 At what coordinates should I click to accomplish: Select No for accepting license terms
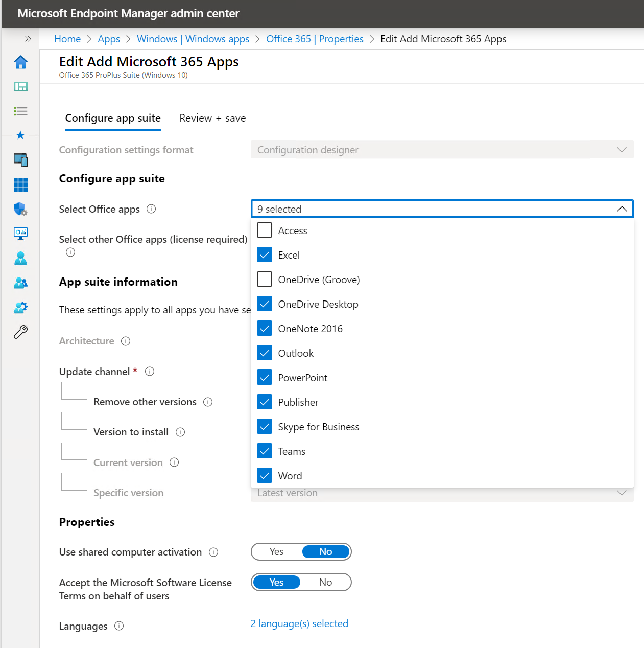coord(326,582)
